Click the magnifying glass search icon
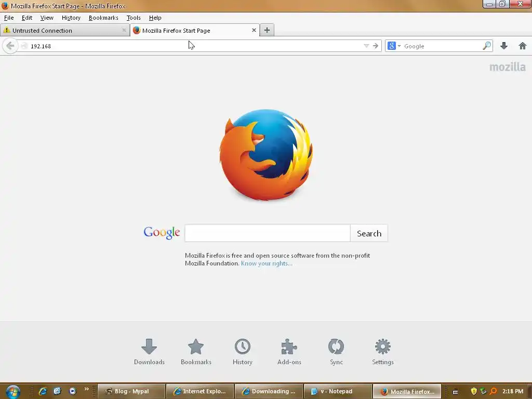 coord(486,46)
